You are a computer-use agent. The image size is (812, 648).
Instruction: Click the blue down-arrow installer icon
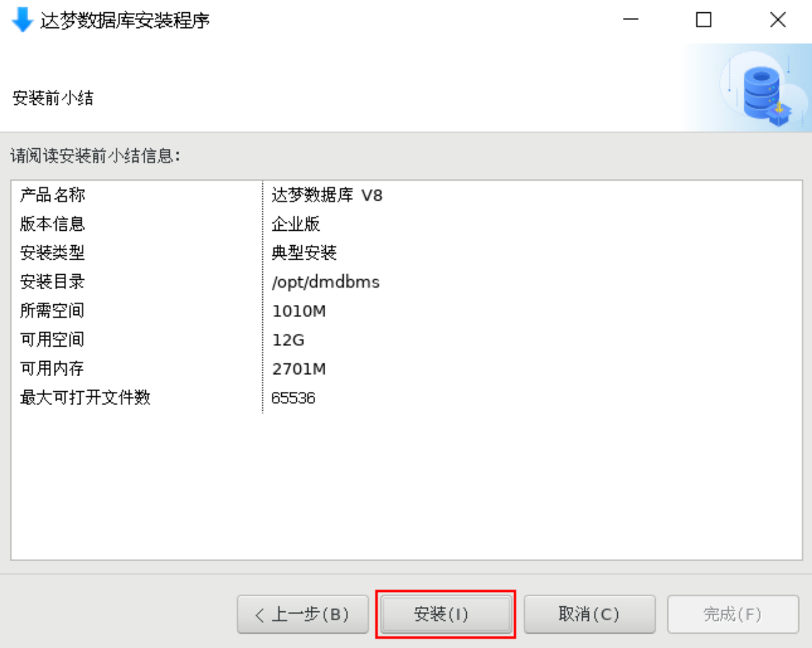22,20
